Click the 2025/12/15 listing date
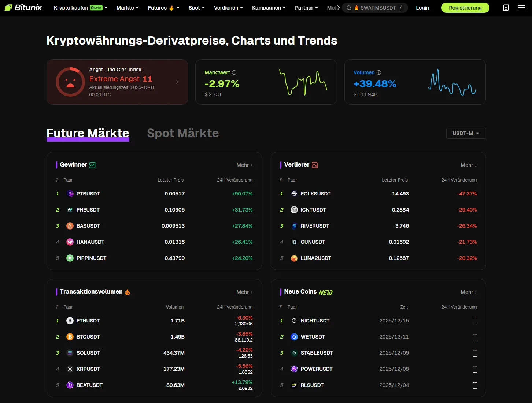532x403 pixels. click(x=394, y=321)
